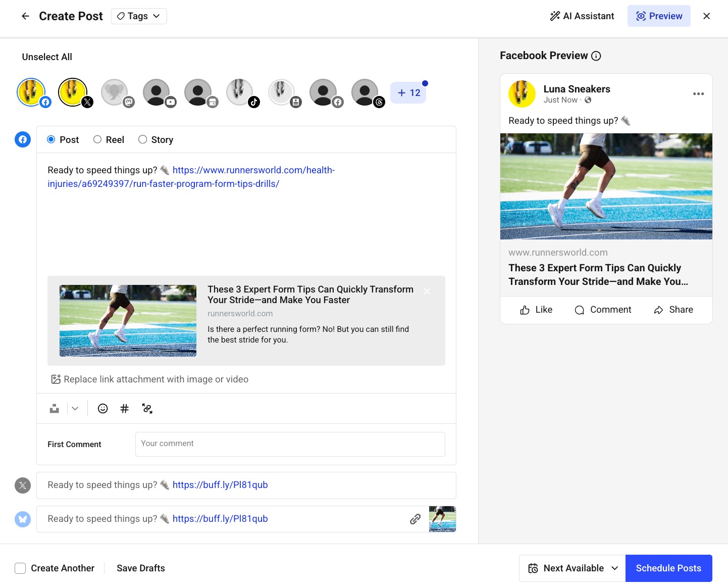Click the link shortener icon
This screenshot has height=586, width=728.
147,408
